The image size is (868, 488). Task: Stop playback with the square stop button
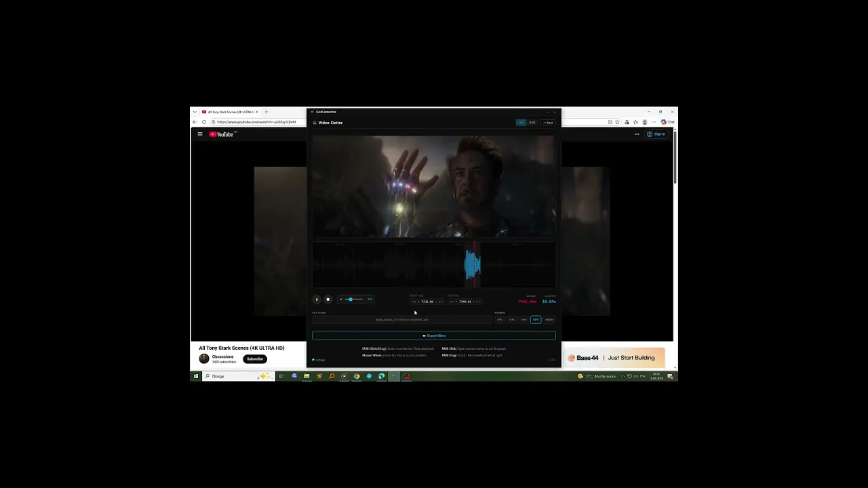pos(328,300)
